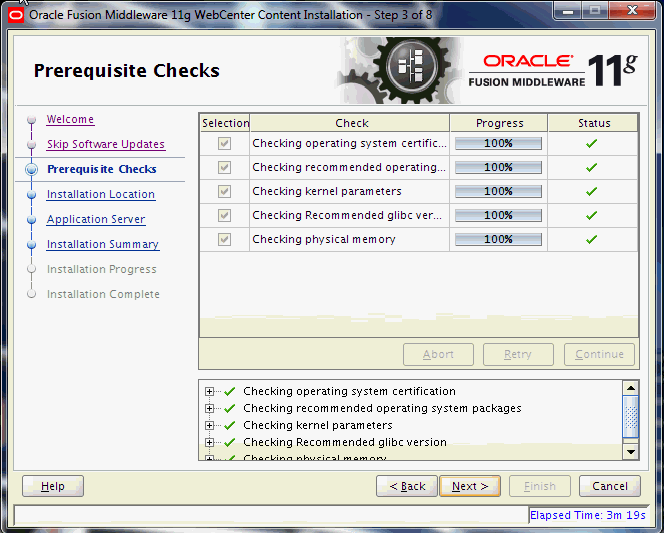
Task: Click the progress bar for physical memory
Action: click(498, 240)
